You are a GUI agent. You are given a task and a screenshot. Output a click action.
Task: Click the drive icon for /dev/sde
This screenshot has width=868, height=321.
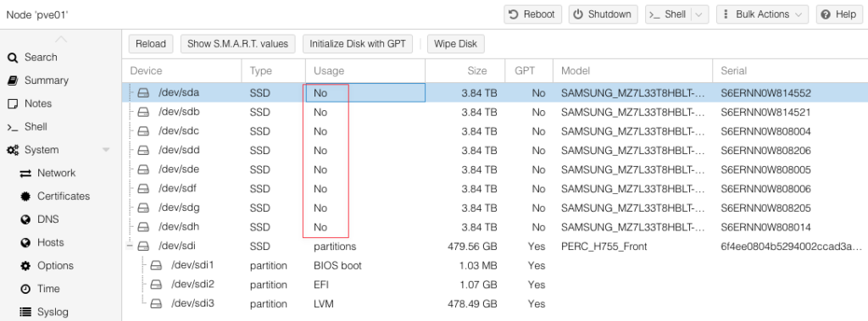143,169
